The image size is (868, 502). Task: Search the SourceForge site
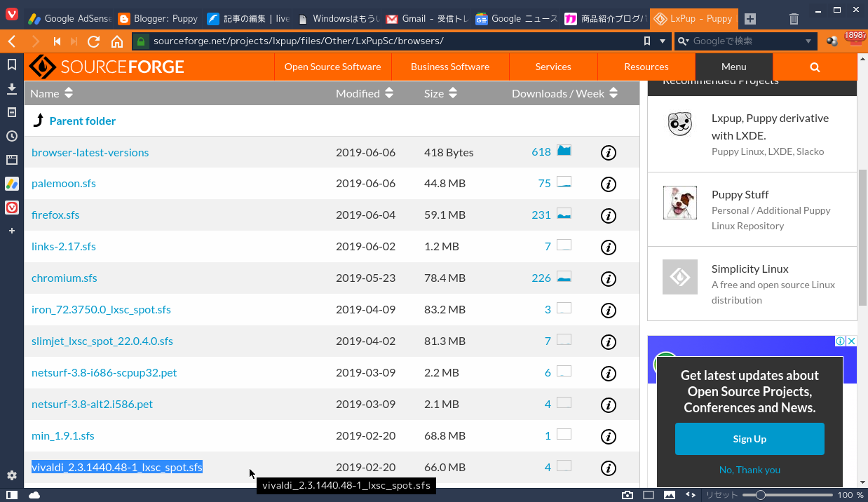coord(815,67)
